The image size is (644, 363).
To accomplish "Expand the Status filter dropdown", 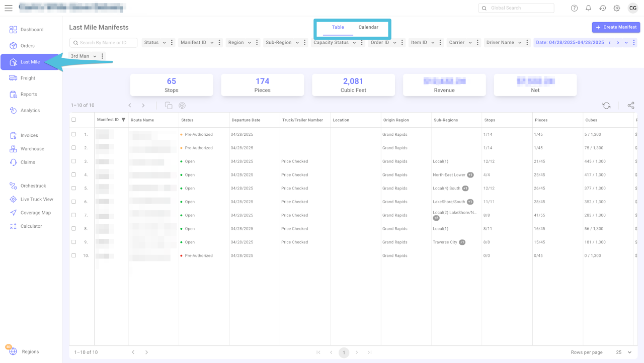I will tap(155, 43).
